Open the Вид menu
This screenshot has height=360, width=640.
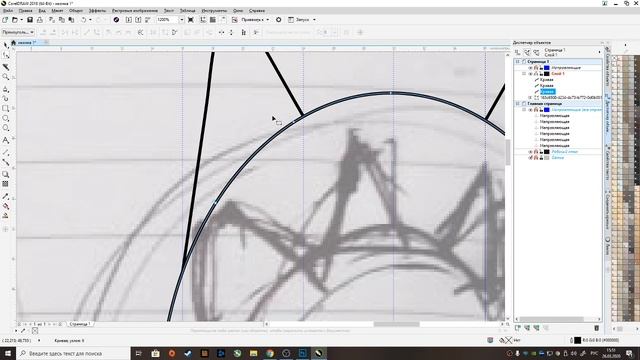(42, 11)
